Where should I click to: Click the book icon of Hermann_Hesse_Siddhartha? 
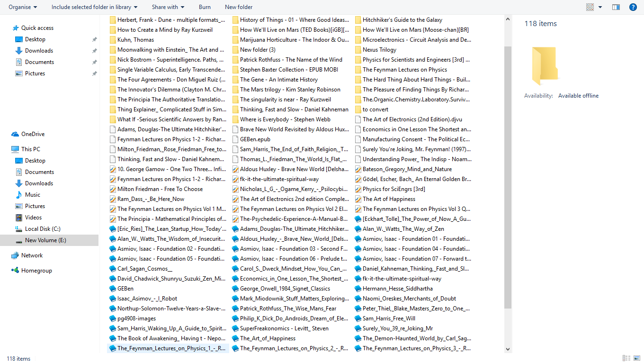click(358, 289)
